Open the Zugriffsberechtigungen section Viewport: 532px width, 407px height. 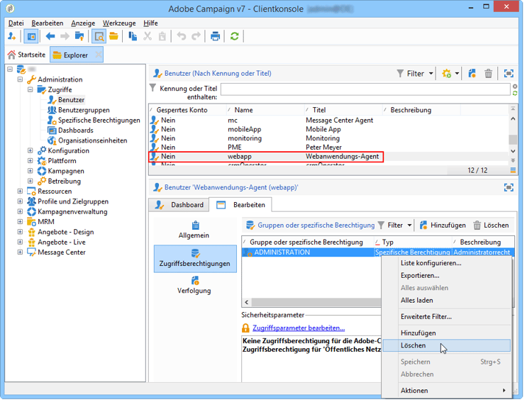(195, 258)
